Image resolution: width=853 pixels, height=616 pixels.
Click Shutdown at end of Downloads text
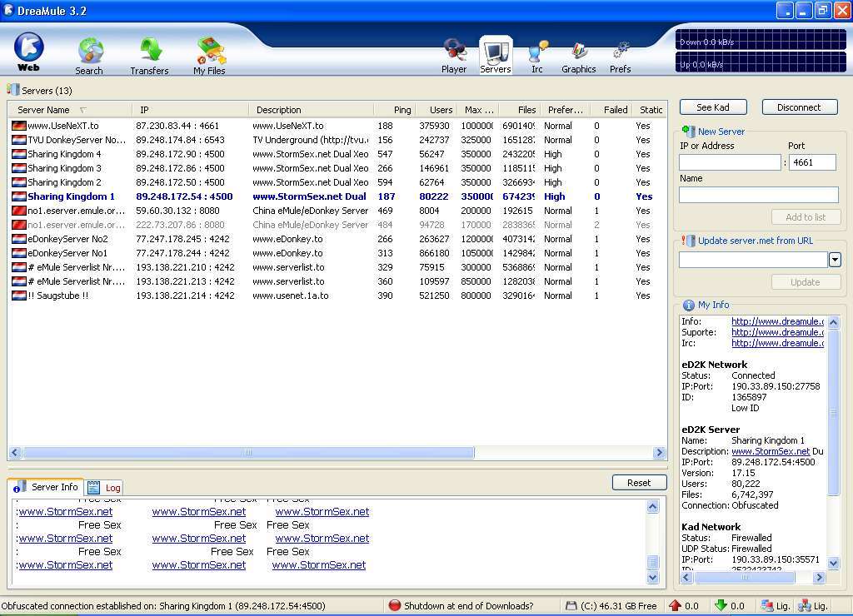point(468,606)
